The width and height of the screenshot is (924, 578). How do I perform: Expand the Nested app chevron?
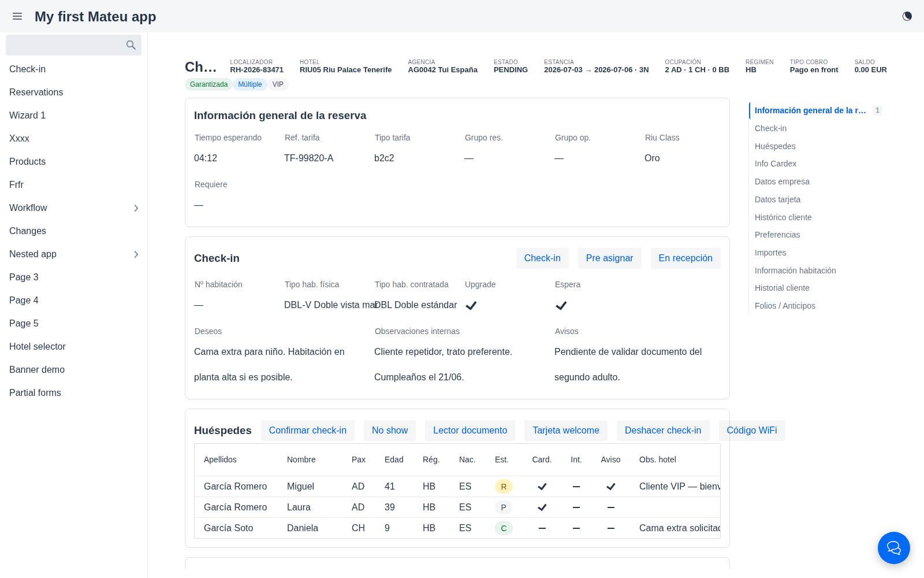coord(136,254)
